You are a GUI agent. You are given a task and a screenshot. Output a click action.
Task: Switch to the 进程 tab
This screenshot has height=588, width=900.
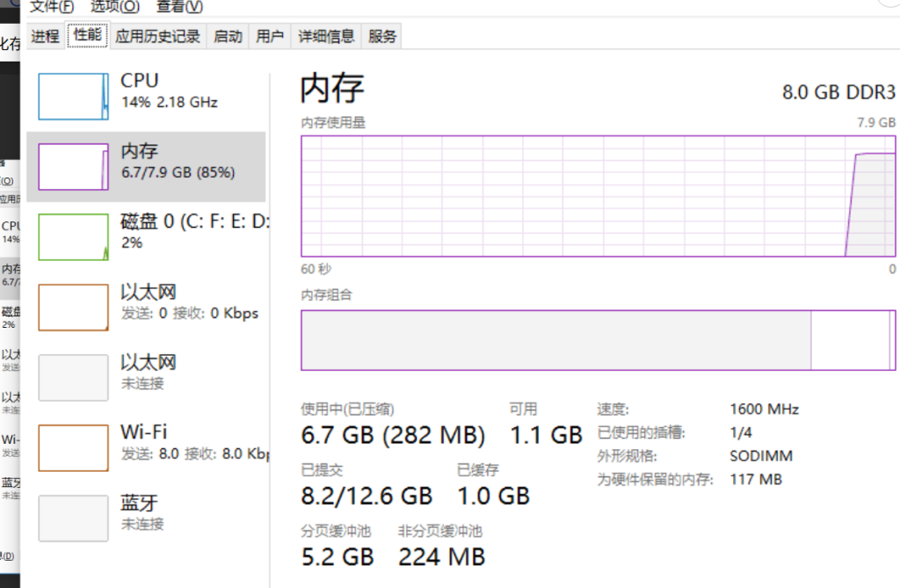(45, 36)
